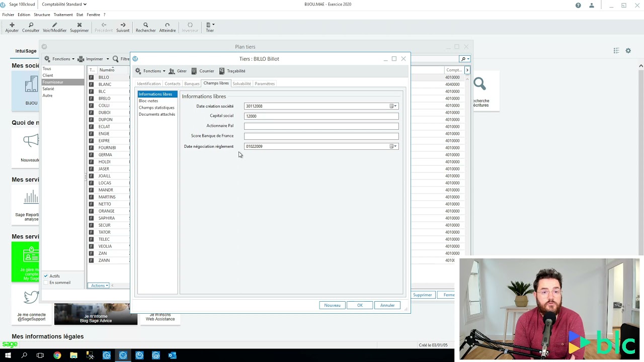Open help question mark icon
644x362 pixels.
point(578,5)
